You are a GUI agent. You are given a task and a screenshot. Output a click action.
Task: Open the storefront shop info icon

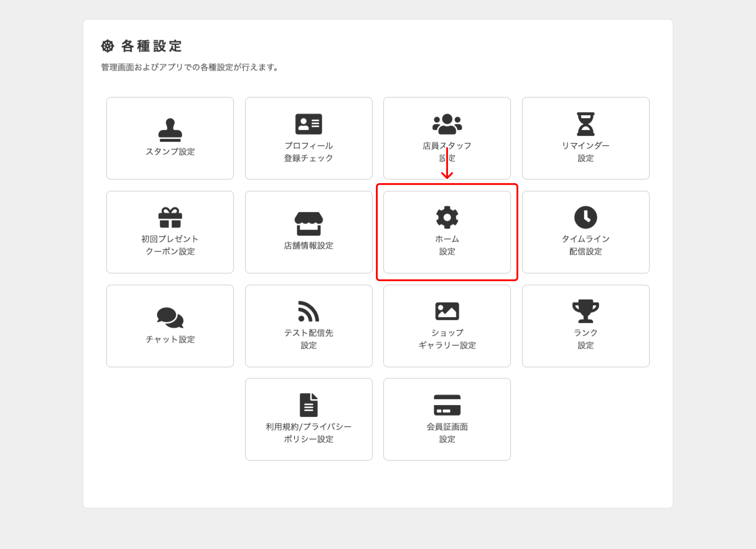[309, 223]
